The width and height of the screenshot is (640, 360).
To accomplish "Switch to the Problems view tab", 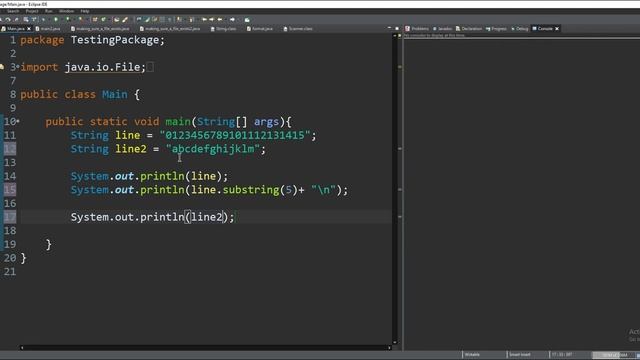I will (417, 29).
